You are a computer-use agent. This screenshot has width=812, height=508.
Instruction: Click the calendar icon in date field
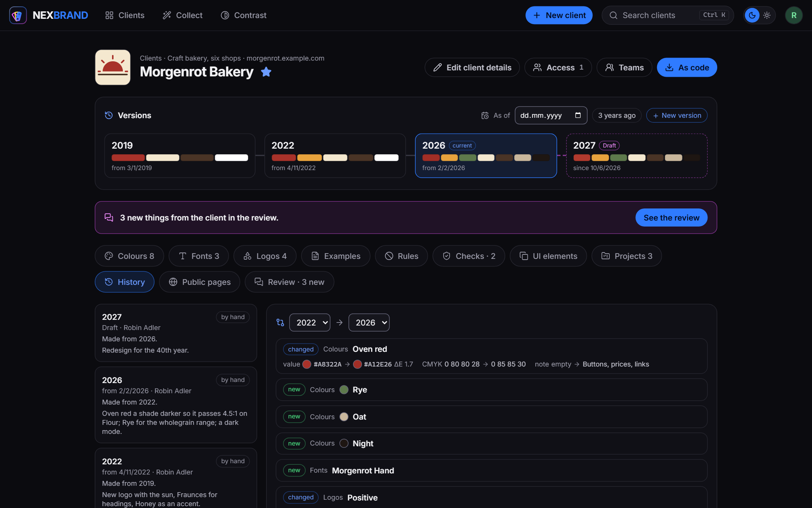(x=578, y=115)
